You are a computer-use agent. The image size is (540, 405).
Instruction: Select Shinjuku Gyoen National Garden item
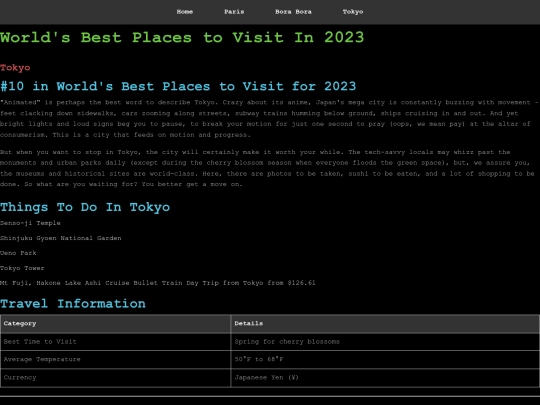(61, 238)
